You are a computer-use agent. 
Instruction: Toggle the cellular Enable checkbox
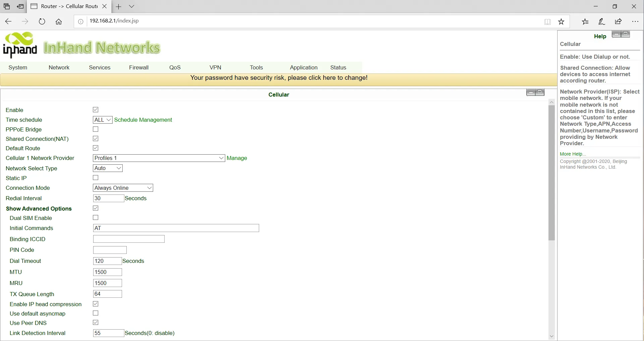pyautogui.click(x=96, y=110)
